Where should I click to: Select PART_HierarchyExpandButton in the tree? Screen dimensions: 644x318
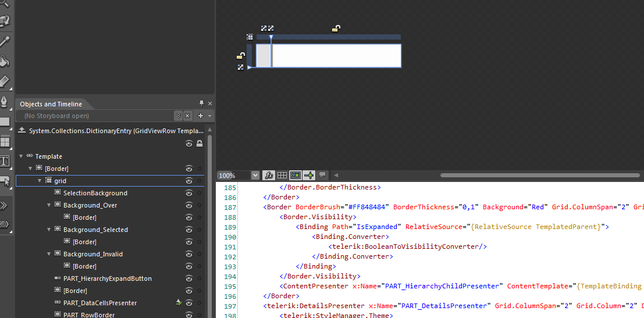click(108, 278)
